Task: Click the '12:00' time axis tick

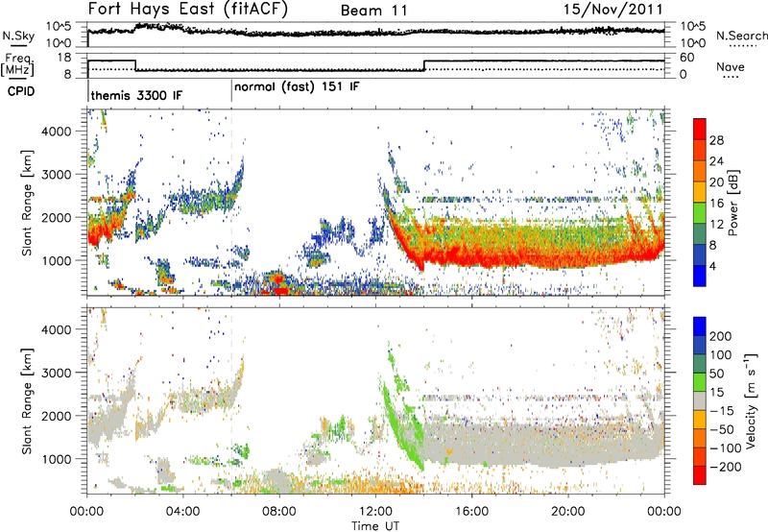Action: (375, 512)
